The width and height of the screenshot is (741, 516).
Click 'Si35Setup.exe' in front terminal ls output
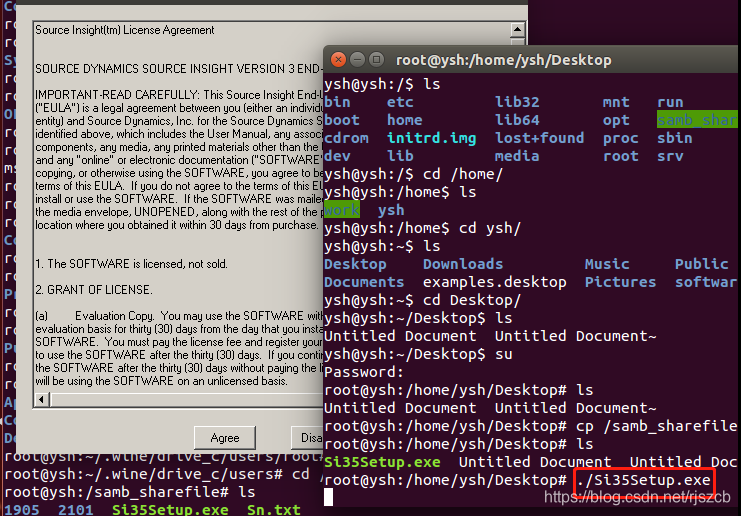[382, 462]
